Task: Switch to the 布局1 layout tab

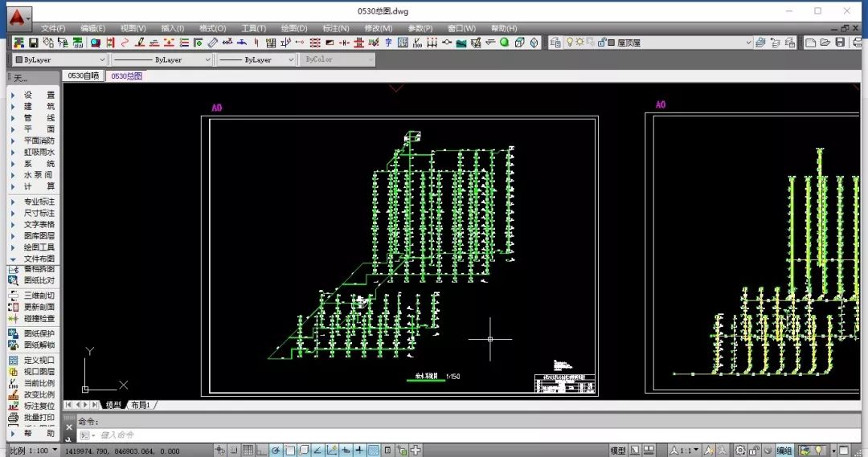Action: (x=141, y=405)
